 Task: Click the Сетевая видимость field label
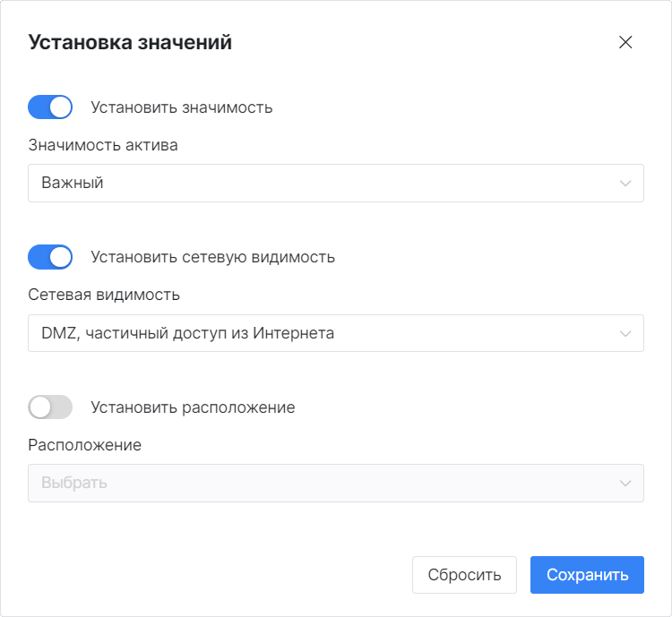click(104, 295)
